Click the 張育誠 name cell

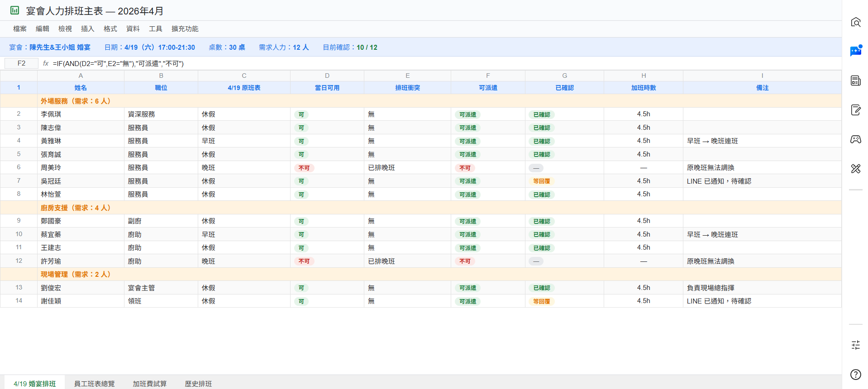click(x=81, y=154)
